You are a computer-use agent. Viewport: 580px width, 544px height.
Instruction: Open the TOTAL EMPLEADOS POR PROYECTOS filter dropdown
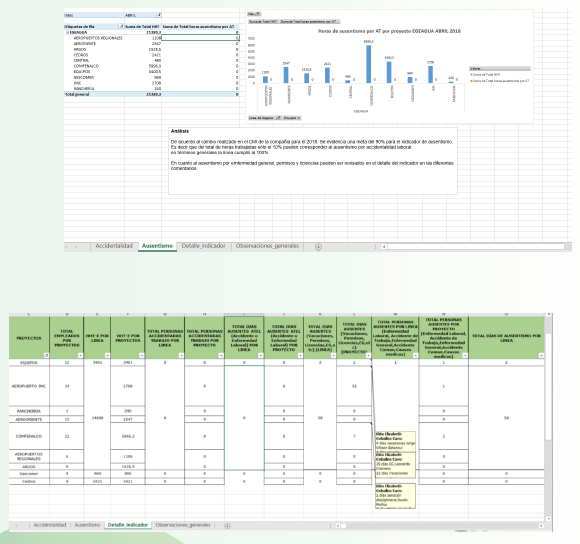[x=80, y=355]
